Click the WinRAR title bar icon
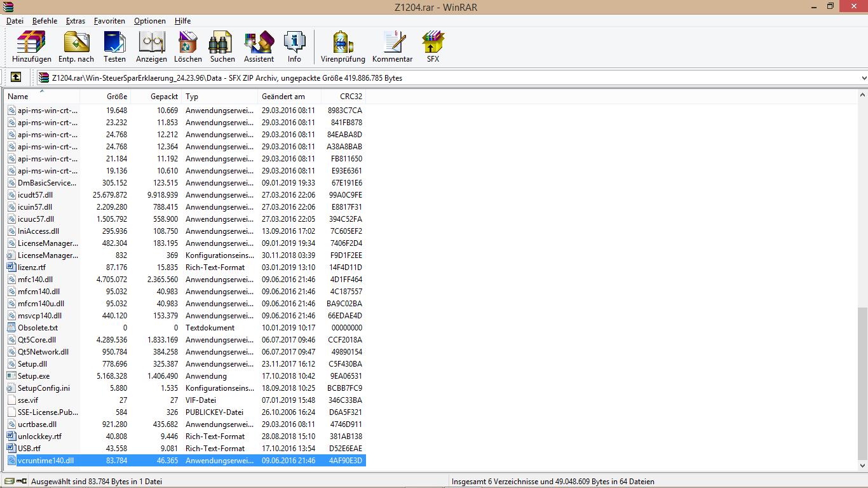Screen dimensions: 868x488 coord(8,6)
